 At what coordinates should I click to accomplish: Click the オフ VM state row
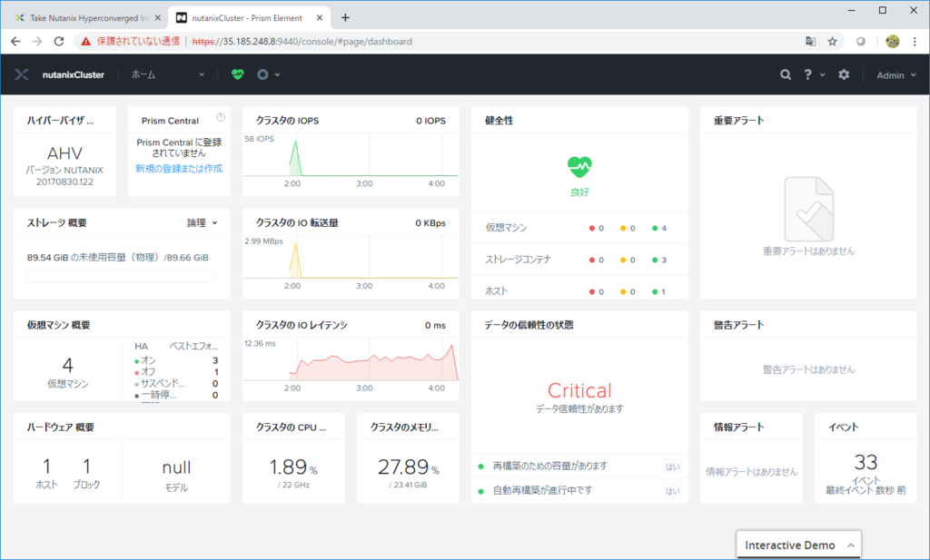pyautogui.click(x=176, y=372)
